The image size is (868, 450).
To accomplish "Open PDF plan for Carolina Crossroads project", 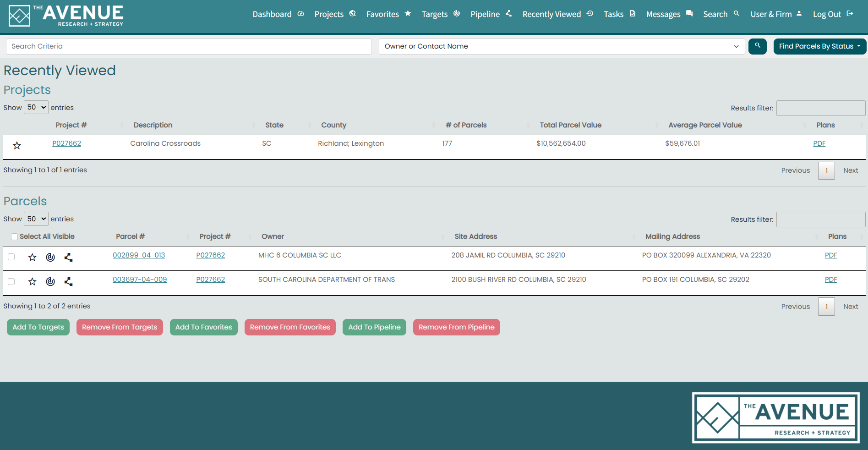I will point(819,143).
